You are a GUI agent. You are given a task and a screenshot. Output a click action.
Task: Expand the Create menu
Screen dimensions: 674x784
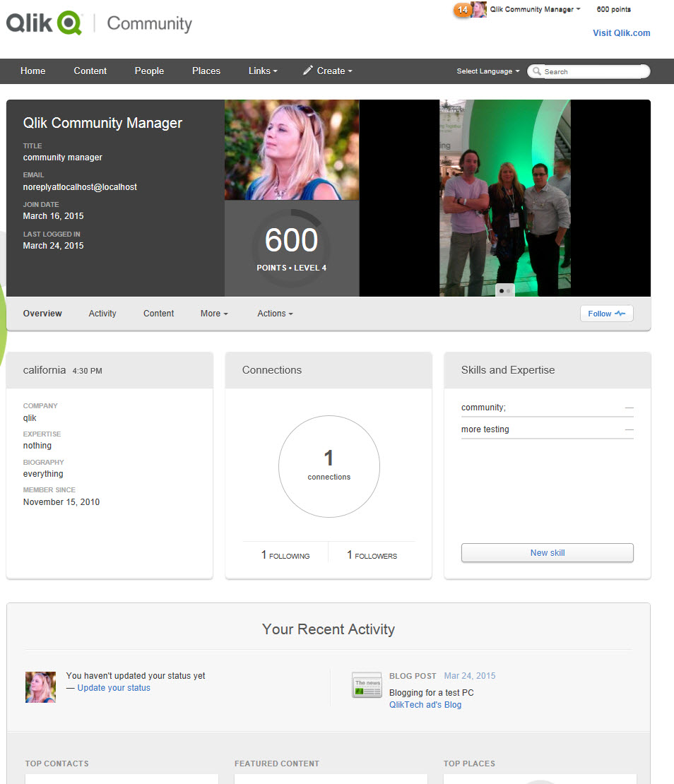click(334, 71)
